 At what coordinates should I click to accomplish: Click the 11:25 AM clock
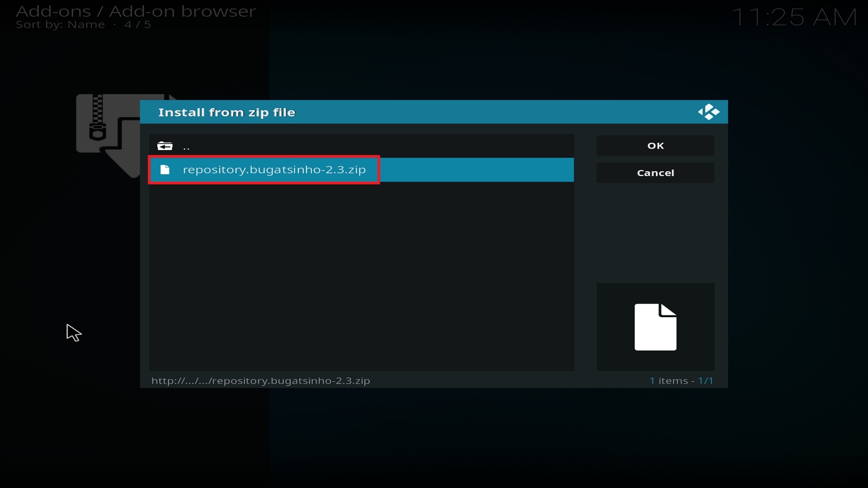pyautogui.click(x=795, y=18)
